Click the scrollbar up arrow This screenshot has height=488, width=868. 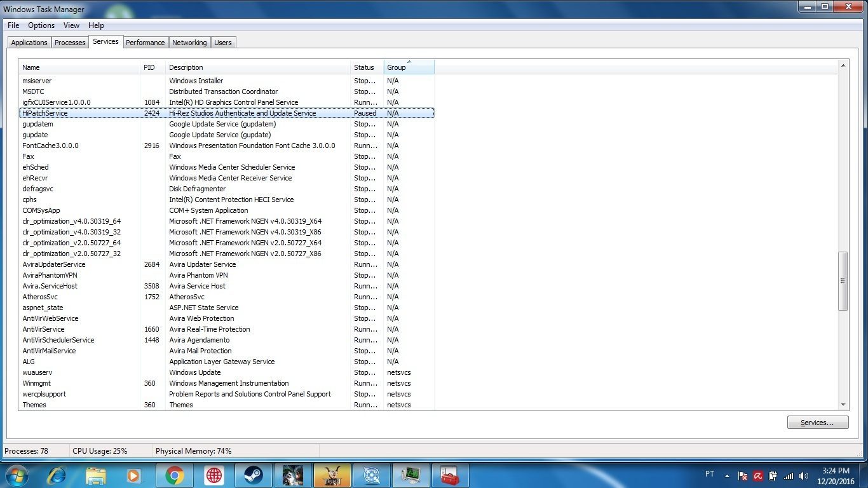843,65
